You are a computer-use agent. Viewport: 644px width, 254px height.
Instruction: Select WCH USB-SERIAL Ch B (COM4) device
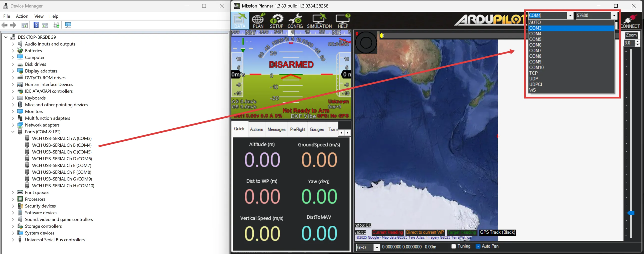click(x=62, y=145)
